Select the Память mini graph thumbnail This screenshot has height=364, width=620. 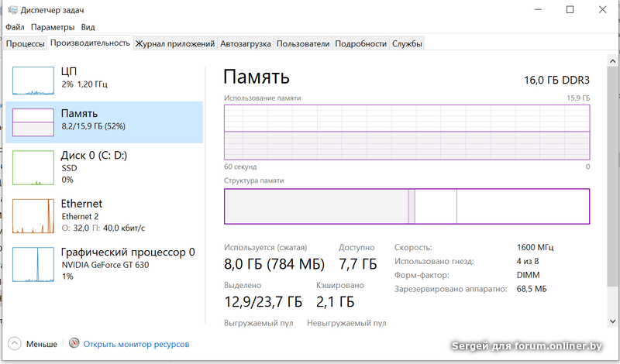point(33,122)
